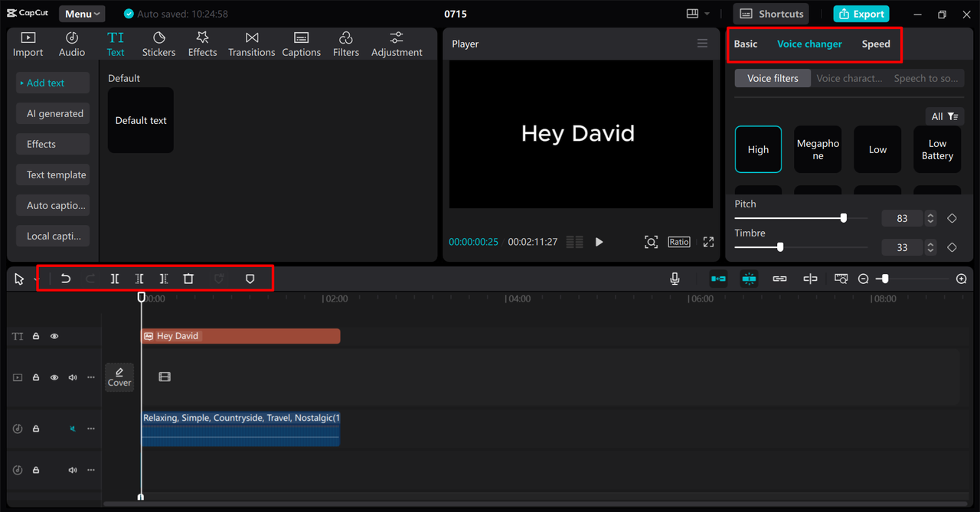
Task: Zoom out the timeline with the minus icon
Action: [863, 279]
